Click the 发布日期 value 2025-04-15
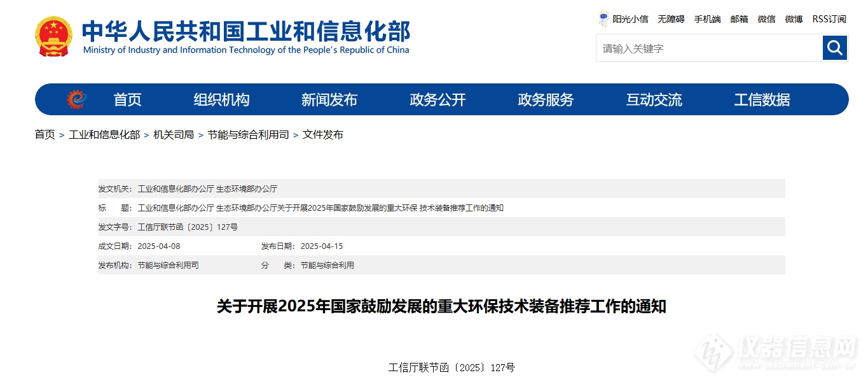868x382 pixels. pos(322,246)
